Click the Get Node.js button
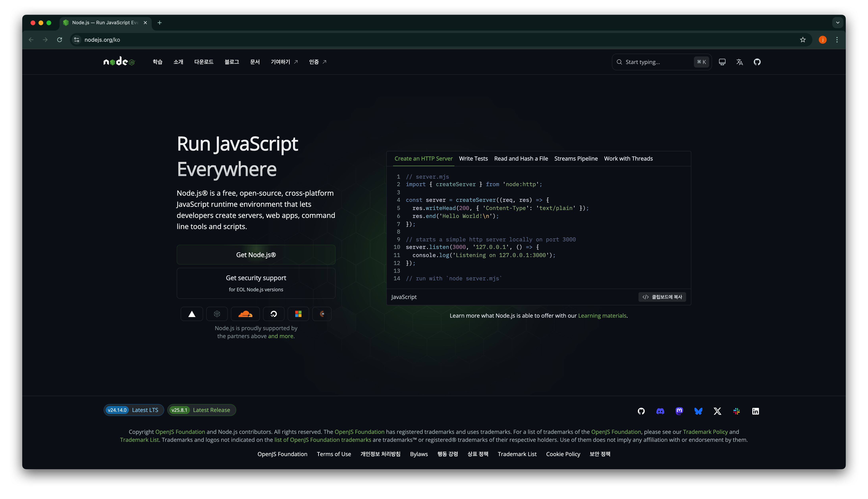Image resolution: width=868 pixels, height=499 pixels. pos(256,255)
